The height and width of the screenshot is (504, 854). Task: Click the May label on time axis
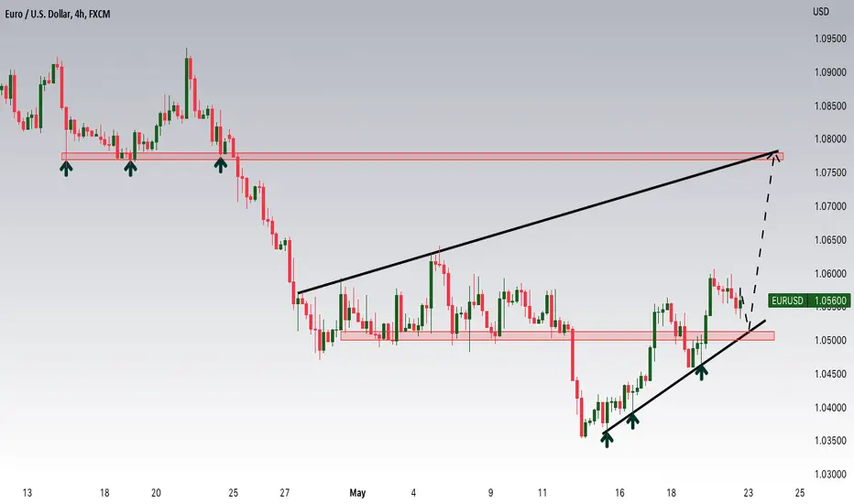click(357, 493)
